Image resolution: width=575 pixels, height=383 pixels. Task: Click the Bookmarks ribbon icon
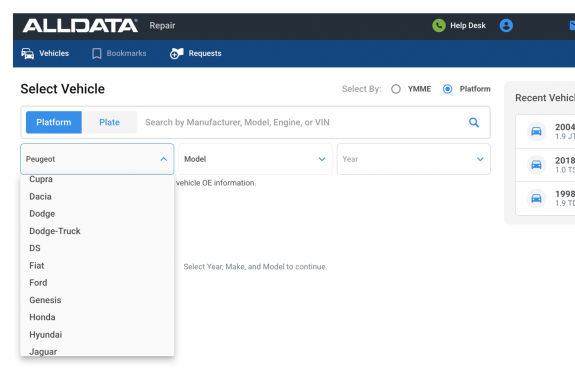[97, 54]
